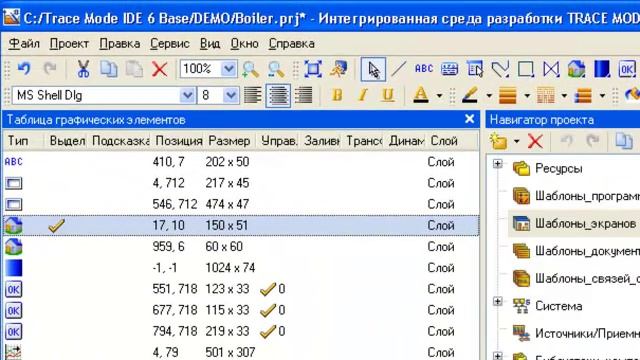
Task: Select the blue gradient panel tool in the top toolbar
Action: coord(602,69)
